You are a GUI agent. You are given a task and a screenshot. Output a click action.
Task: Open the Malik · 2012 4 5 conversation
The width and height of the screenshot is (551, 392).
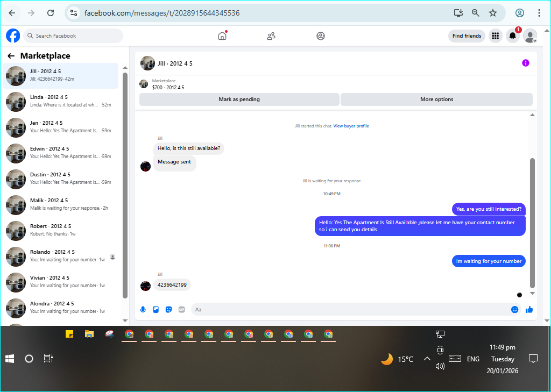[x=60, y=205]
